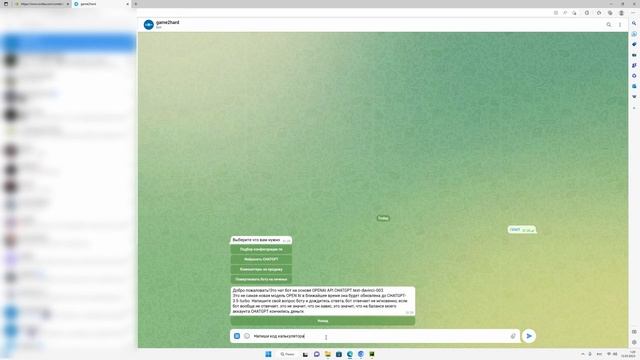Open the Chat app on the taskbar
640x360 pixels.
316,354
